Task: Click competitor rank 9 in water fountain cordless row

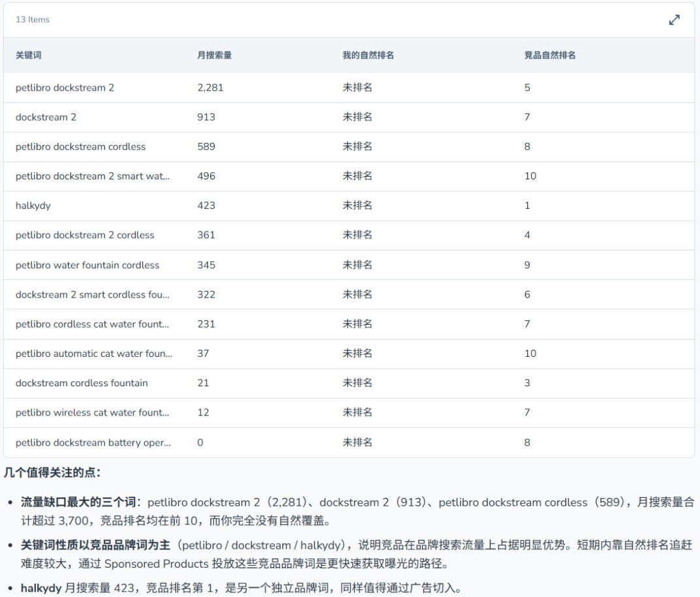Action: (x=527, y=266)
